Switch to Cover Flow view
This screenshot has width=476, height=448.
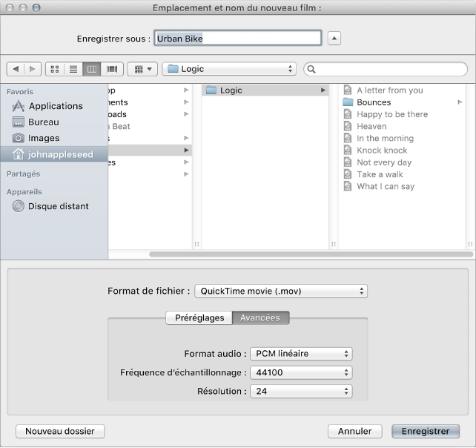(112, 69)
